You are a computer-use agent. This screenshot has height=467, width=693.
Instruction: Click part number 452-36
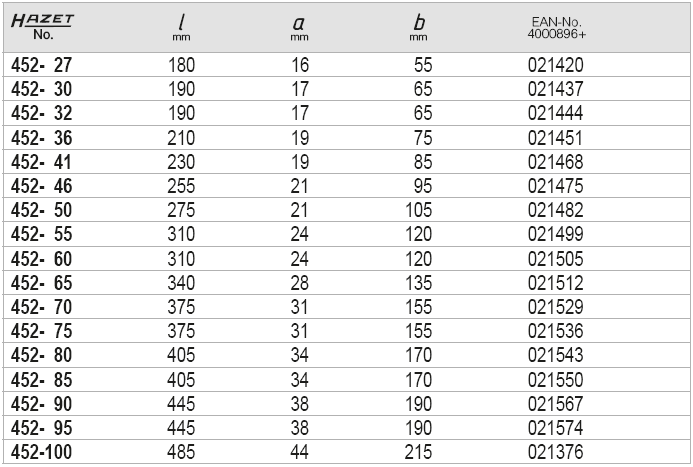42,138
